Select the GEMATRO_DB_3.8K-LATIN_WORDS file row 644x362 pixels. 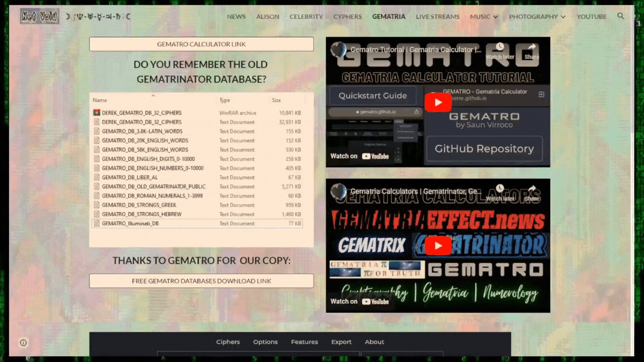tap(197, 131)
